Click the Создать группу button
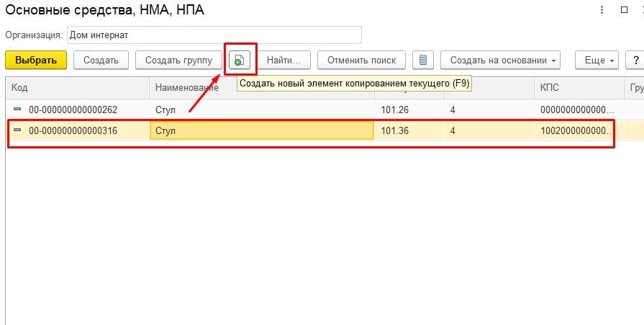 point(178,61)
